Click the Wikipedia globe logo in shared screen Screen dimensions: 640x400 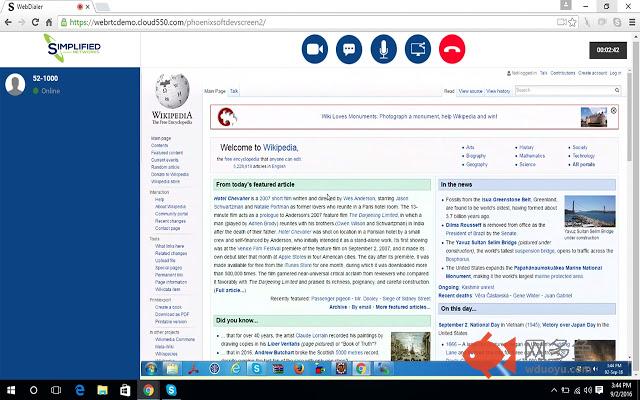click(x=172, y=91)
